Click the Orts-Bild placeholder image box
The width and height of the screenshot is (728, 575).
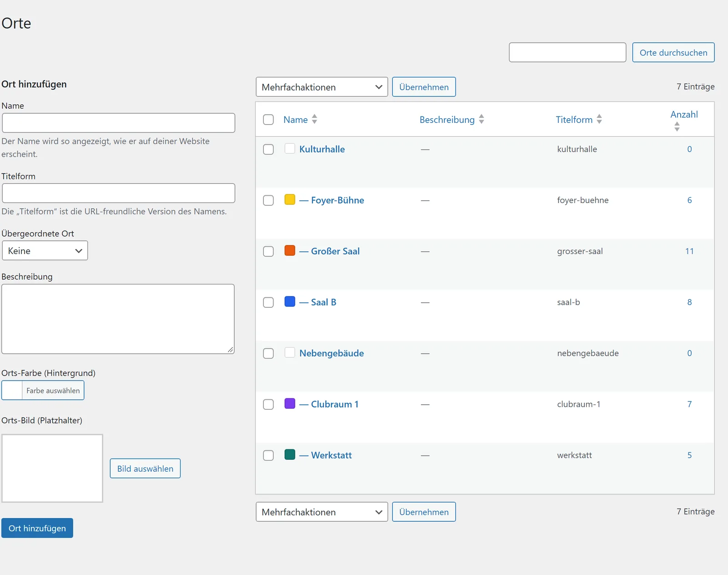52,468
